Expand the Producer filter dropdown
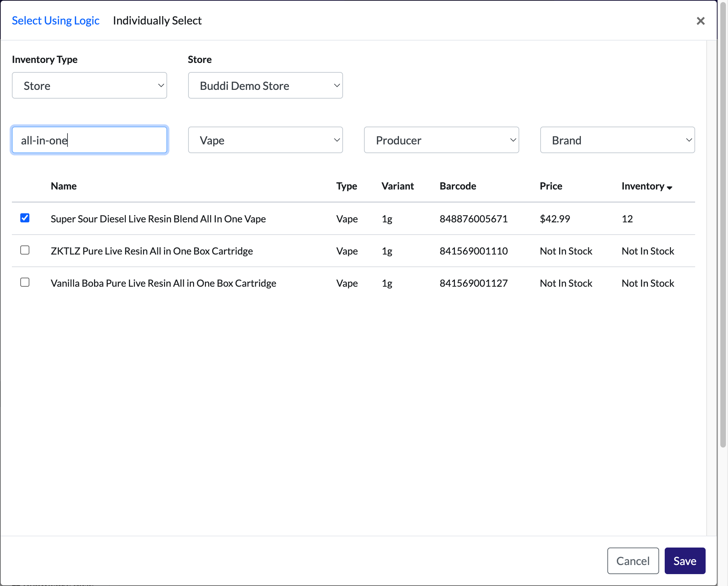 441,140
